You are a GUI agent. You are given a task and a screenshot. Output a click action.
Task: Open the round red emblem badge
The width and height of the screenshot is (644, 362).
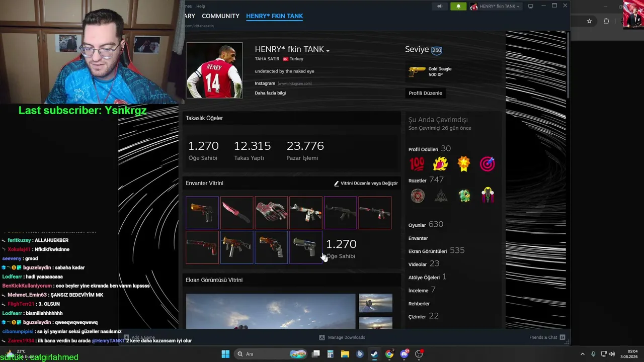[x=417, y=196]
